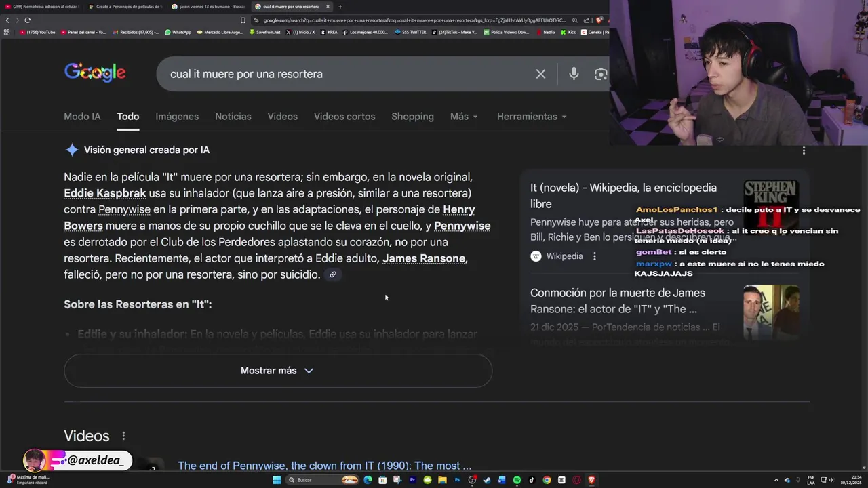868x488 pixels.
Task: Expand the AI overview with Mostrar más
Action: pyautogui.click(x=277, y=371)
